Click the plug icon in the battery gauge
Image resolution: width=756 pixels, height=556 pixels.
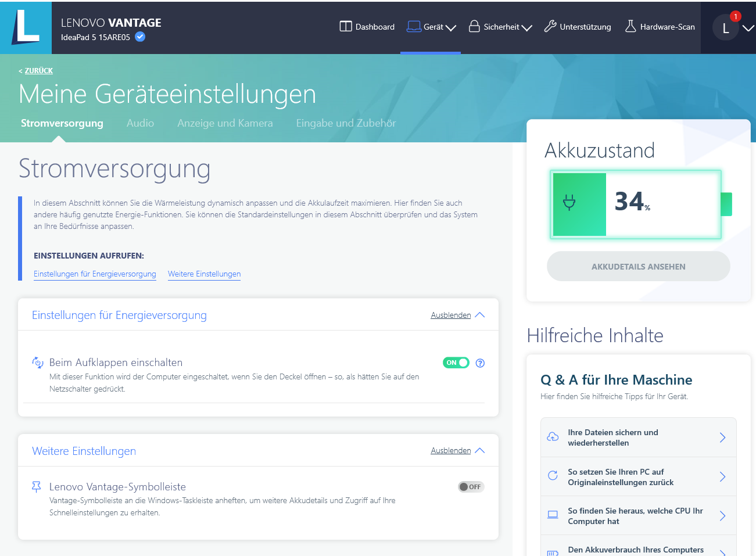(569, 202)
